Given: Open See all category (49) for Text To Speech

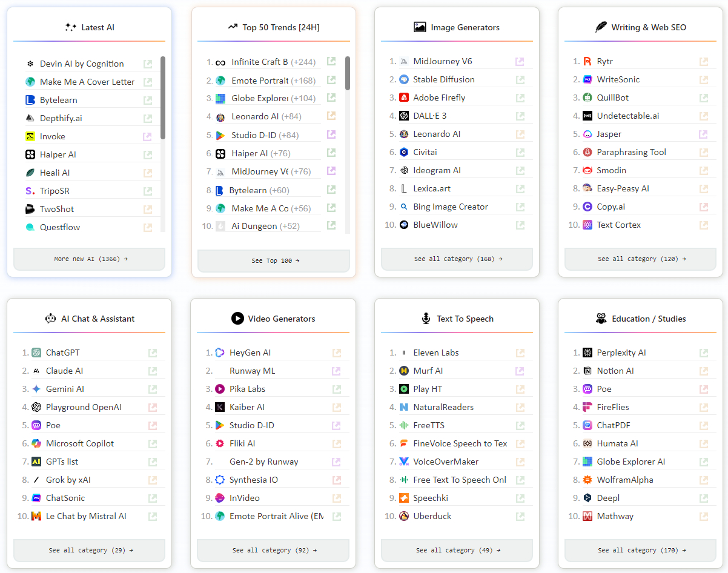Looking at the screenshot, I should click(457, 551).
